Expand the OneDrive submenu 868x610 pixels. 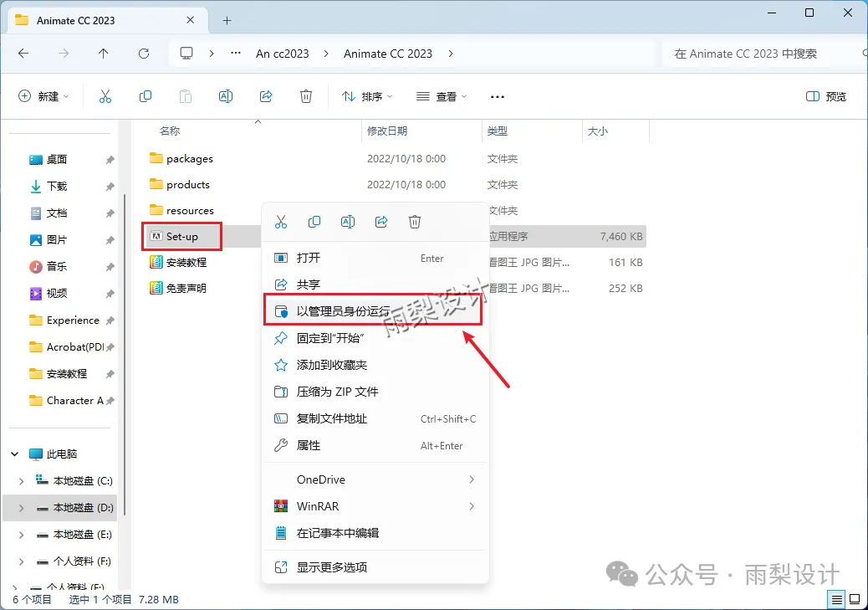click(471, 479)
